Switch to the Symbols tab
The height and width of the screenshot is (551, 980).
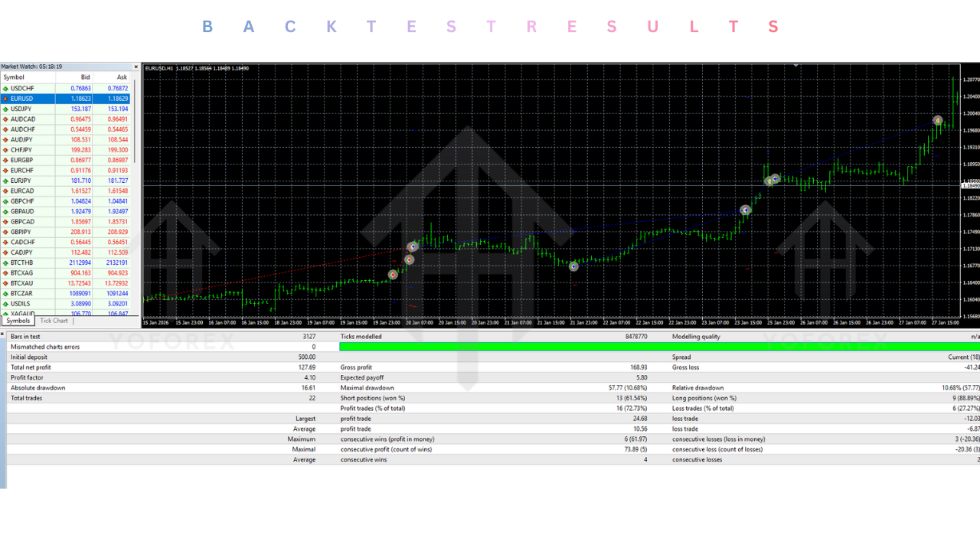click(17, 320)
